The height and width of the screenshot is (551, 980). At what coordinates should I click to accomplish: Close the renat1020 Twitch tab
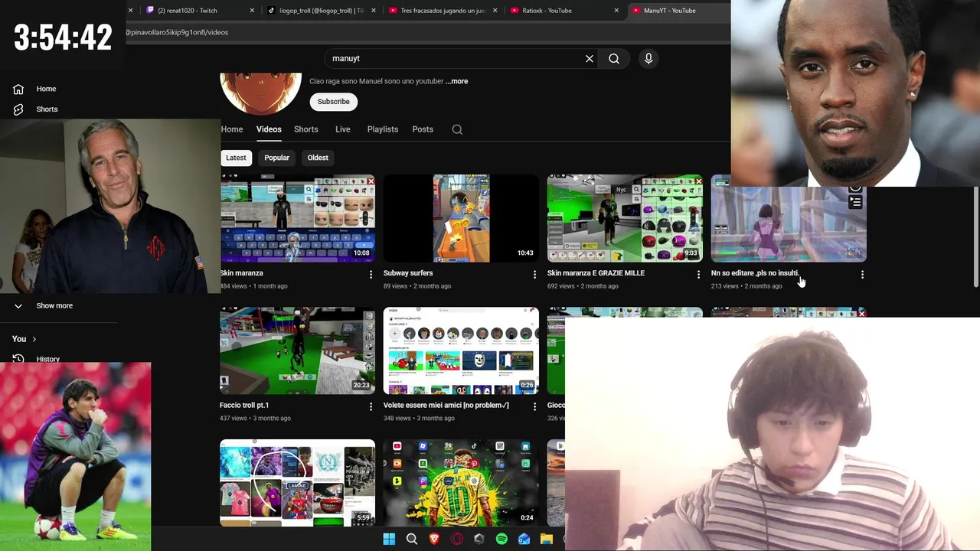click(252, 11)
